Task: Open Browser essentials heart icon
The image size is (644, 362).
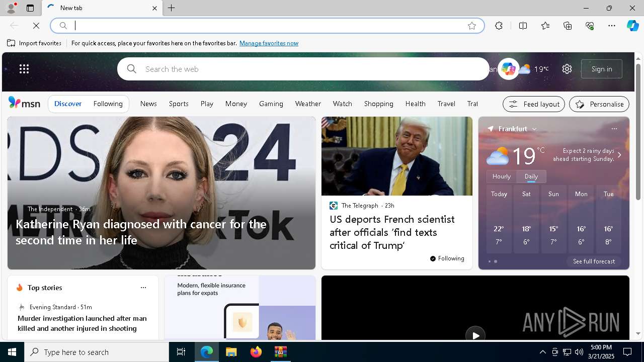Action: click(590, 26)
